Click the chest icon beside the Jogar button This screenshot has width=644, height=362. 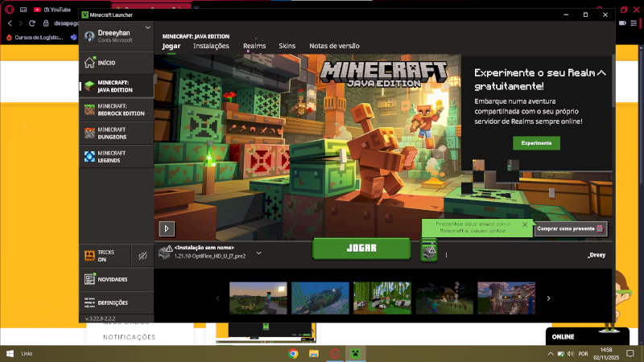tap(429, 251)
